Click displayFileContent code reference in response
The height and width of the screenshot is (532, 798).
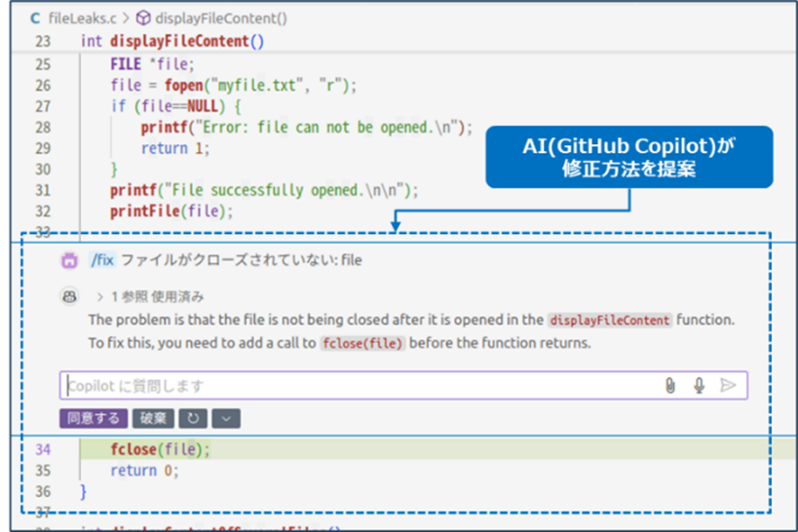click(610, 321)
